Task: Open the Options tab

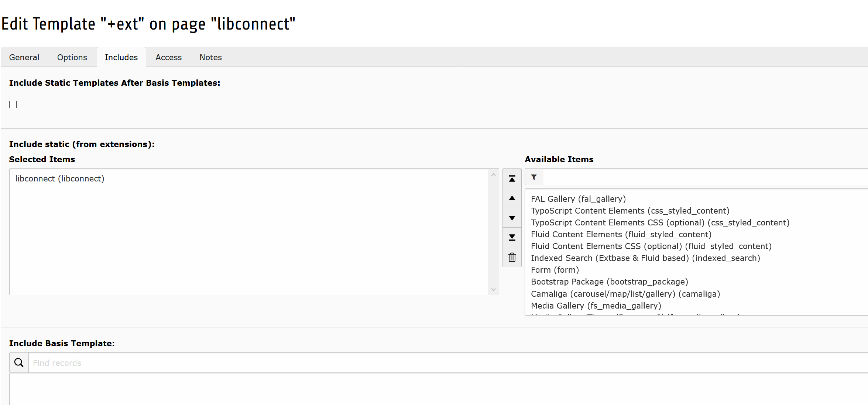Action: pyautogui.click(x=72, y=57)
